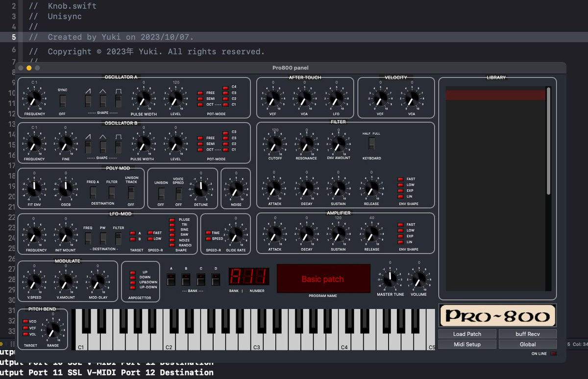Select LFO speed-r FAST LED

tap(150, 233)
